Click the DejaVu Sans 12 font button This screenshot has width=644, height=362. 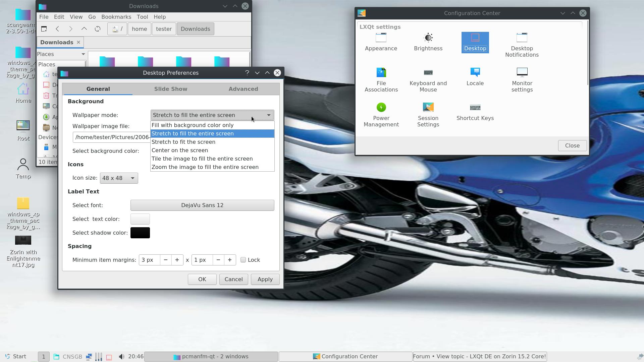pos(202,205)
